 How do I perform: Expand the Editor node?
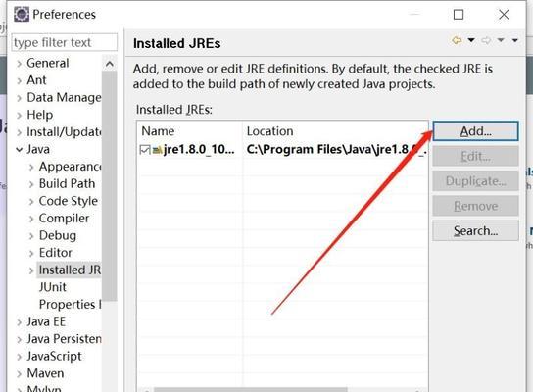pyautogui.click(x=31, y=253)
